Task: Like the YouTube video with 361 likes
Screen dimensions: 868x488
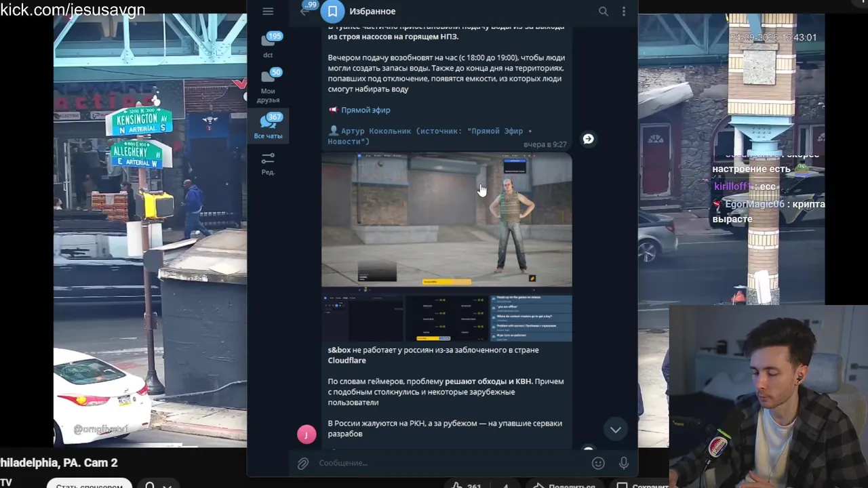Action: (466, 485)
